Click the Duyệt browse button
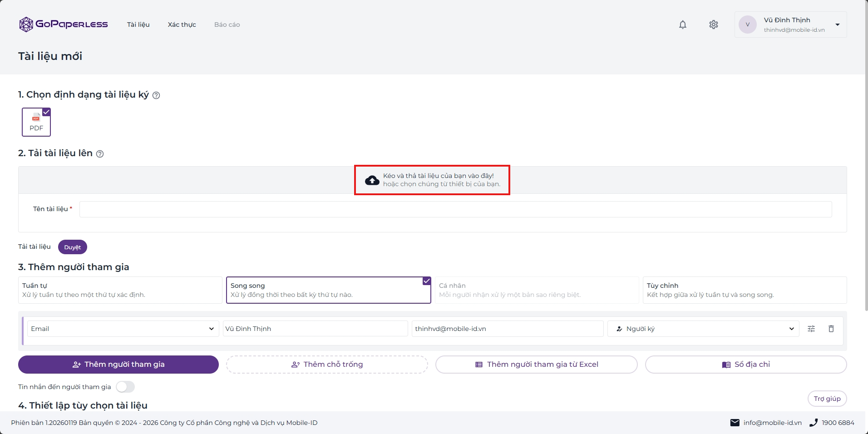Image resolution: width=868 pixels, height=434 pixels. click(x=73, y=247)
